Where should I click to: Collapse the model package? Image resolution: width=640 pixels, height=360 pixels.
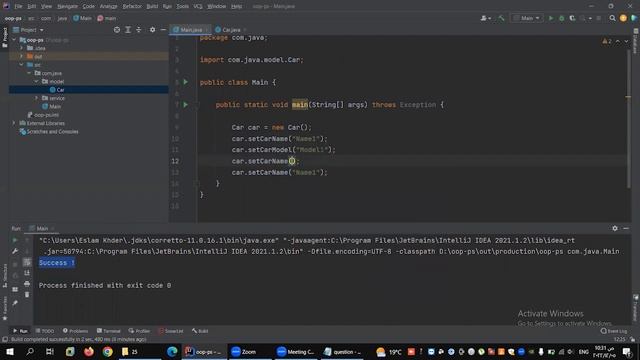tap(36, 81)
